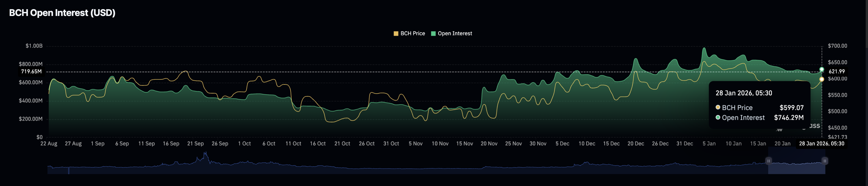This screenshot has height=186, width=868.
Task: Click the yellow BCH Price hover marker
Action: tap(822, 79)
